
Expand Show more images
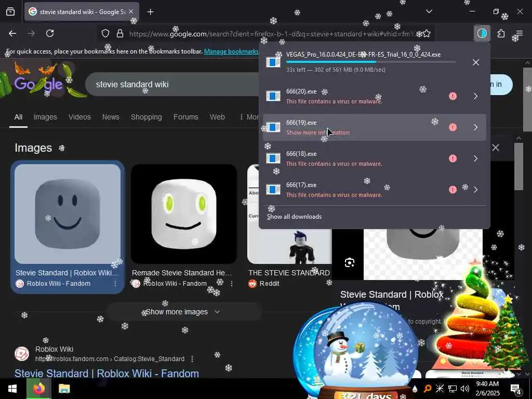[x=183, y=312]
